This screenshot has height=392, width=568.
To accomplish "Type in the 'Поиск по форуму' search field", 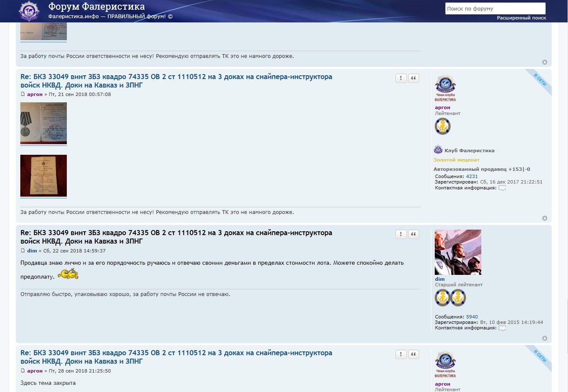I will (x=495, y=8).
